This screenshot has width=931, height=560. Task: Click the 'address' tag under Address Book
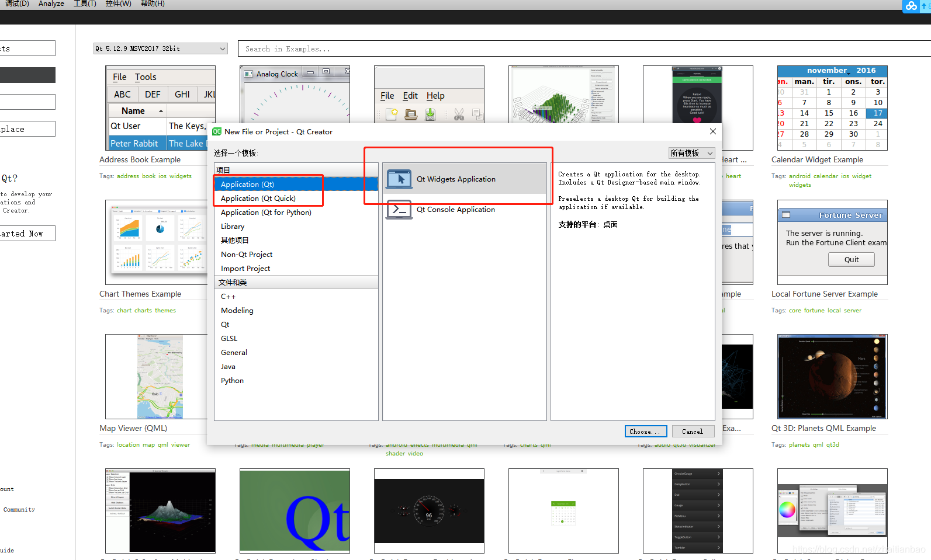pos(128,176)
